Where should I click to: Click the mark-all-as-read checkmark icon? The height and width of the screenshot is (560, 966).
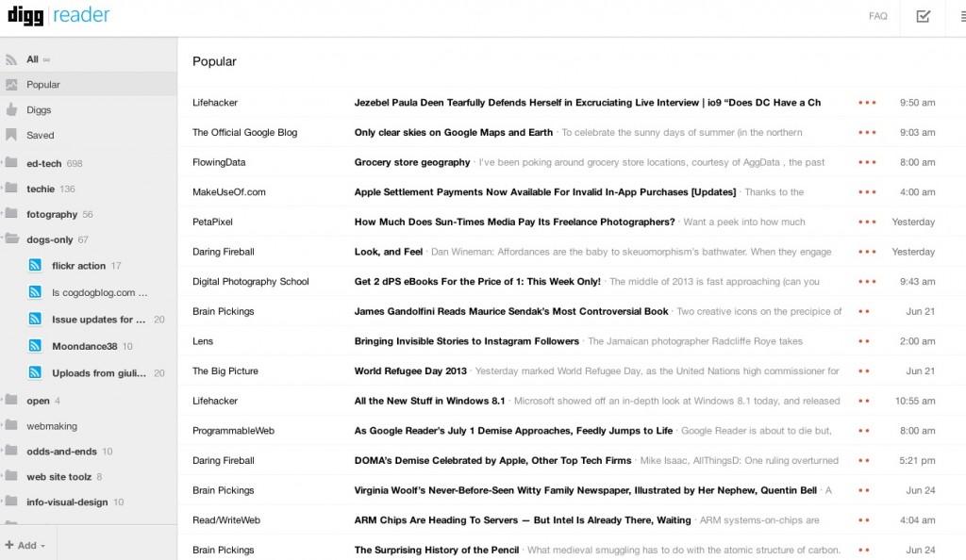click(923, 16)
